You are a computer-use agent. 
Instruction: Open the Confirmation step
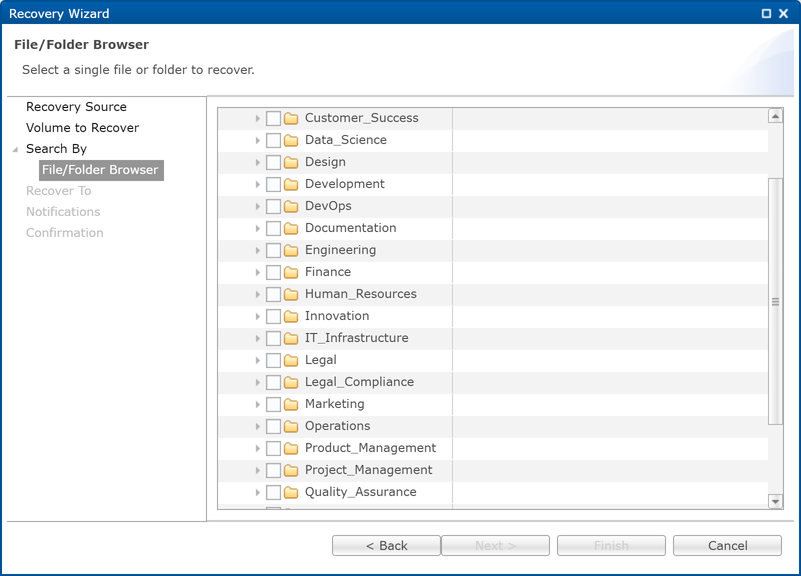tap(64, 232)
